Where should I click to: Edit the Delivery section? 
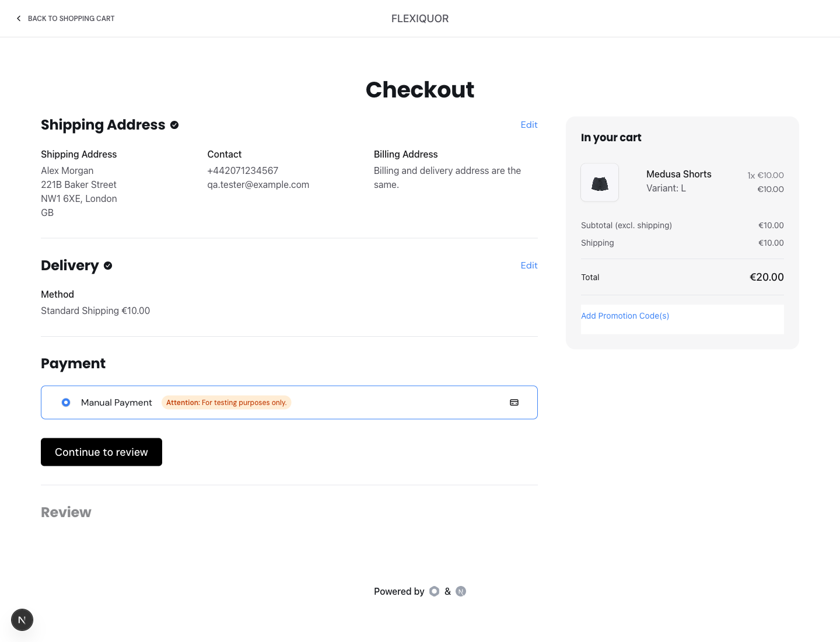pos(529,266)
